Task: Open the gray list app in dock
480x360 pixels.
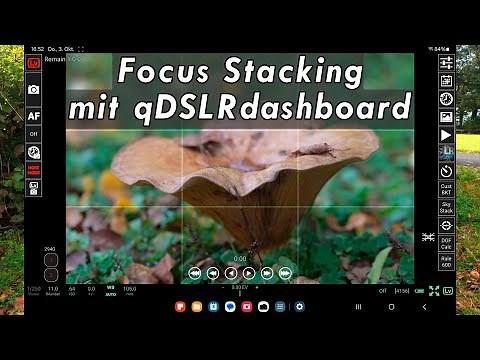Action: click(x=280, y=307)
